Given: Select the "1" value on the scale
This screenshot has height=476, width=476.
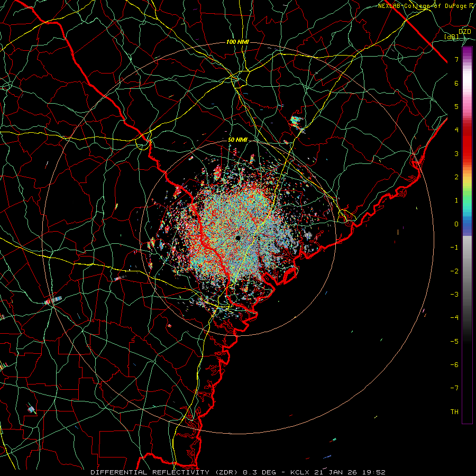Looking at the screenshot, I should (x=456, y=200).
